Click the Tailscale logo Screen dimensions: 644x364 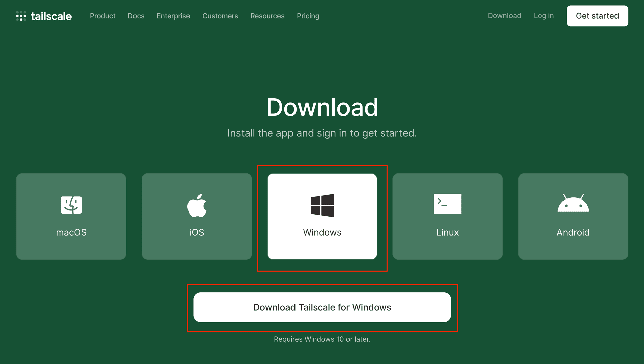point(44,16)
